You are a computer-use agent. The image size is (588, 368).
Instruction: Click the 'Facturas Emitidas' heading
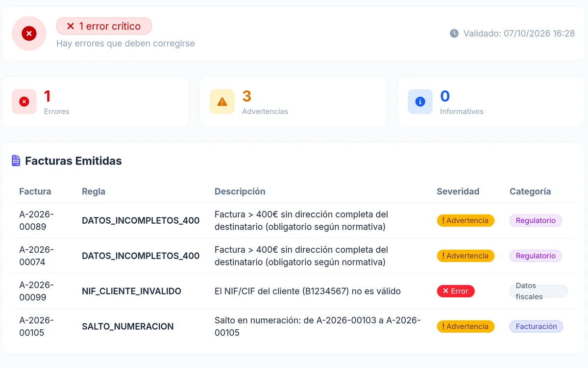73,160
